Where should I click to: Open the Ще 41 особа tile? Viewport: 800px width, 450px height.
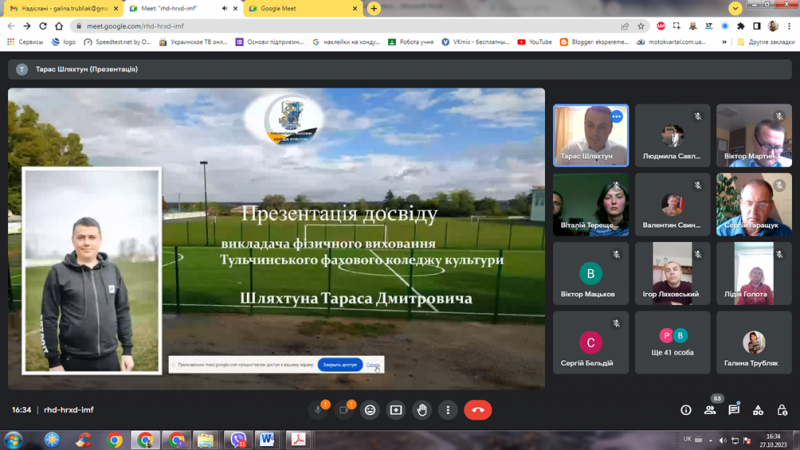coord(672,342)
